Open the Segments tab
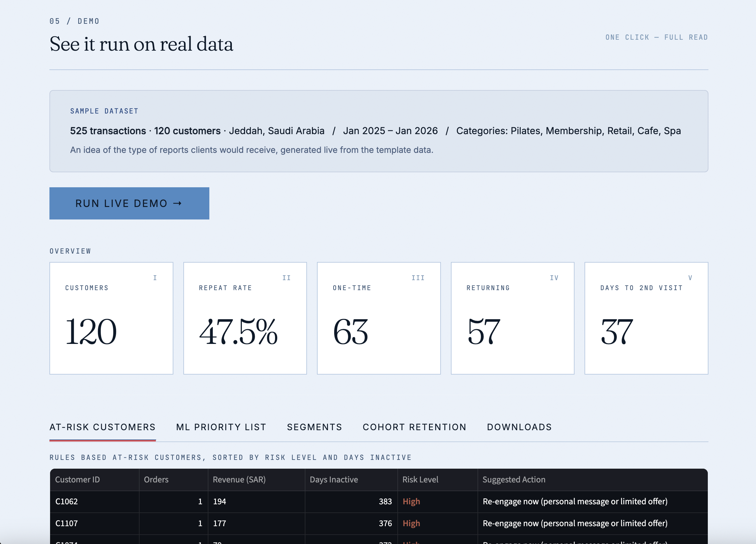756x544 pixels. coord(314,427)
